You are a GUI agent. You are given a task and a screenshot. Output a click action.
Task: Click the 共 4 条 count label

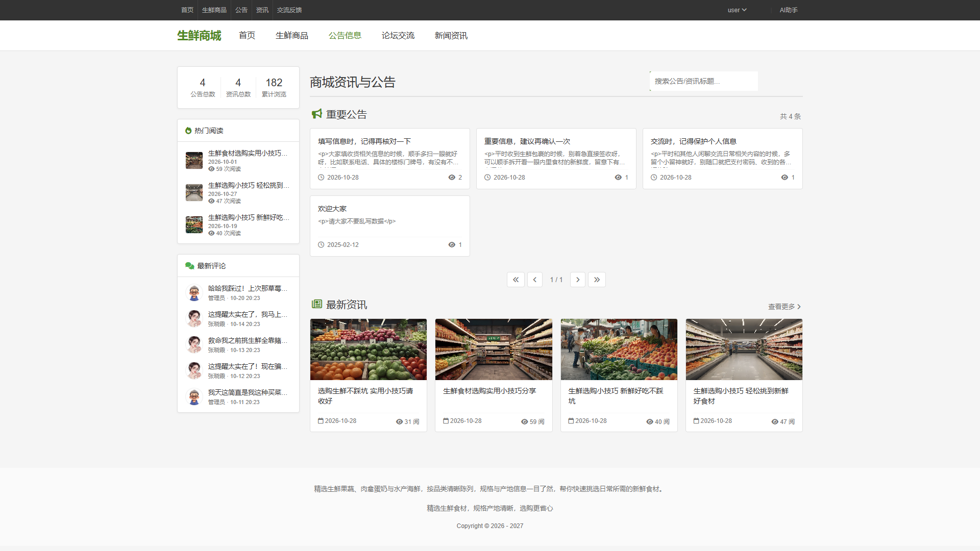[x=790, y=116]
